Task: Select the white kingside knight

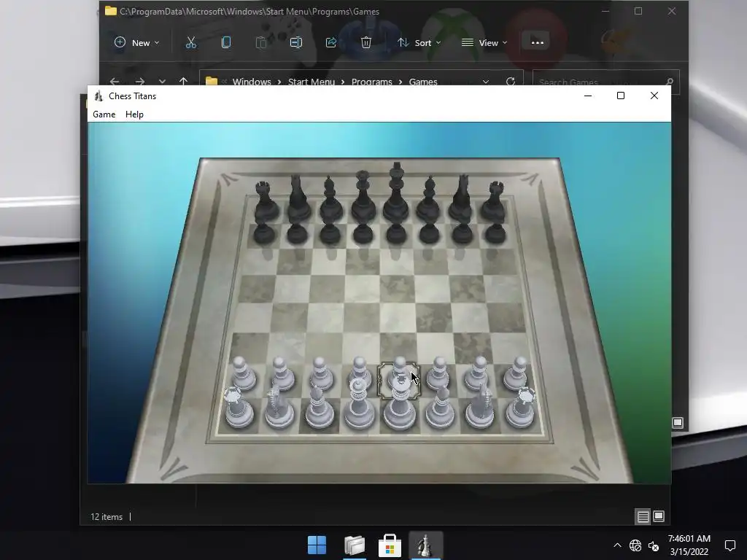Action: (480, 408)
